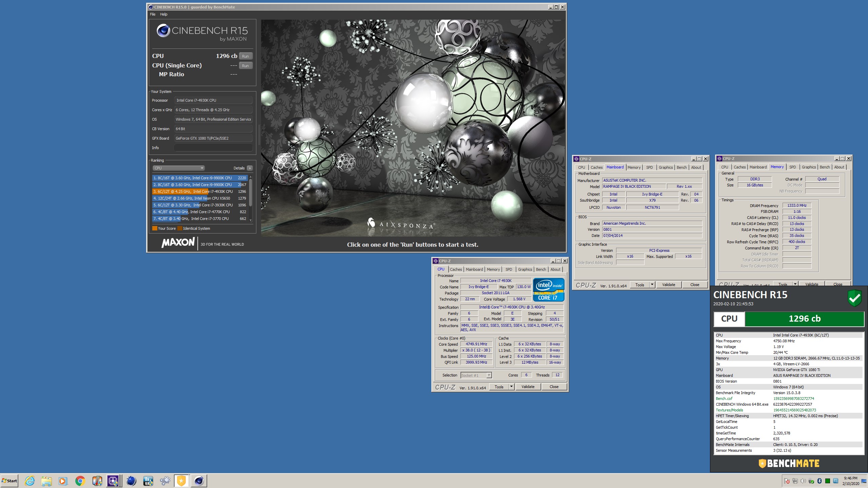Open Internet Explorer from the taskbar
Screen dimensions: 868x488
coord(30,481)
